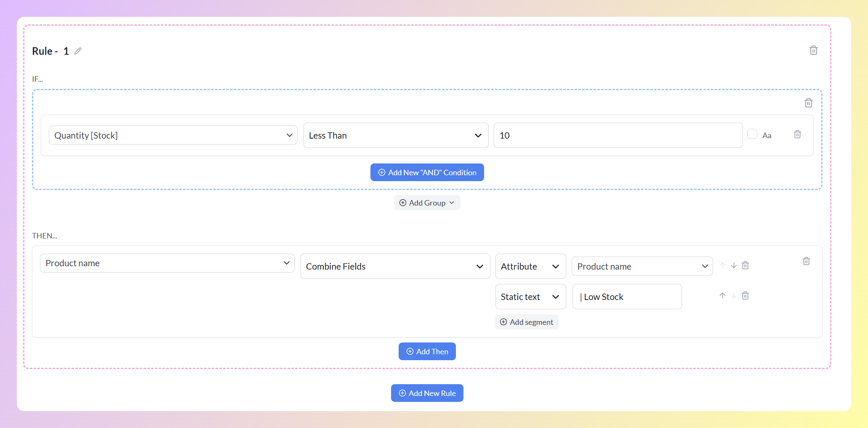Image resolution: width=868 pixels, height=428 pixels.
Task: Move the Product name segment down
Action: click(x=734, y=265)
